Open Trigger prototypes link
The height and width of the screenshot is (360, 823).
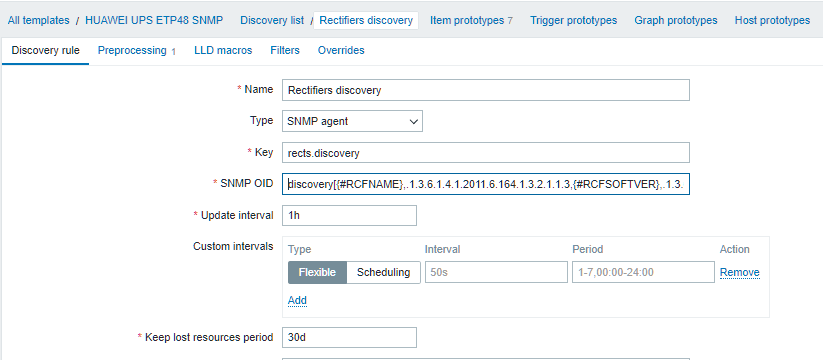point(573,20)
